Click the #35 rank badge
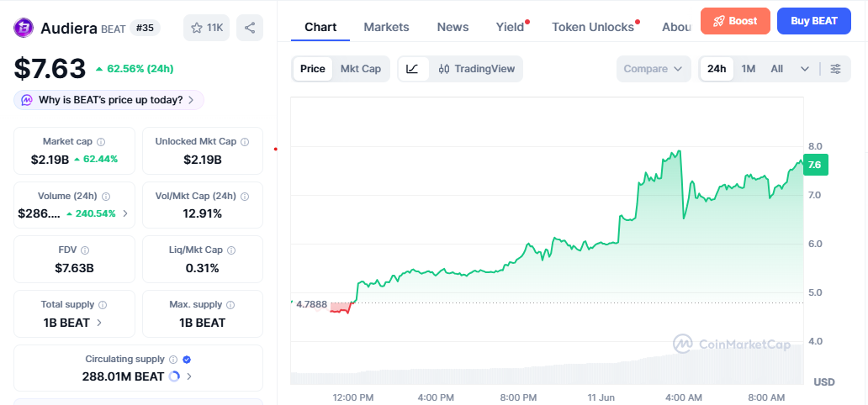Image resolution: width=868 pixels, height=405 pixels. click(145, 28)
